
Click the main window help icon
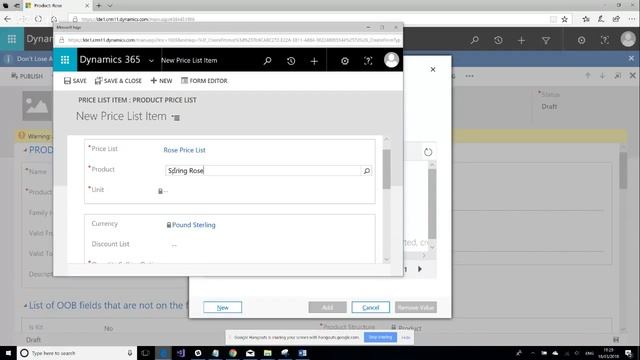click(604, 40)
